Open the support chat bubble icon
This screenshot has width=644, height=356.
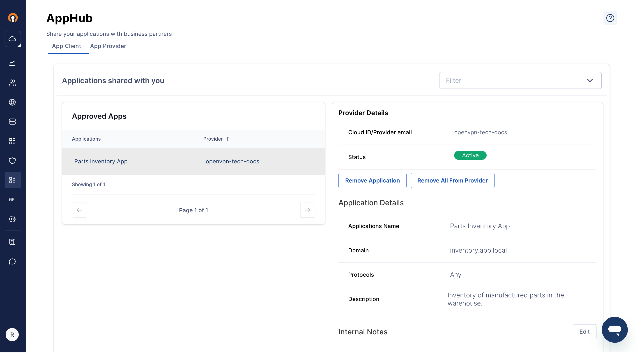tap(12, 262)
